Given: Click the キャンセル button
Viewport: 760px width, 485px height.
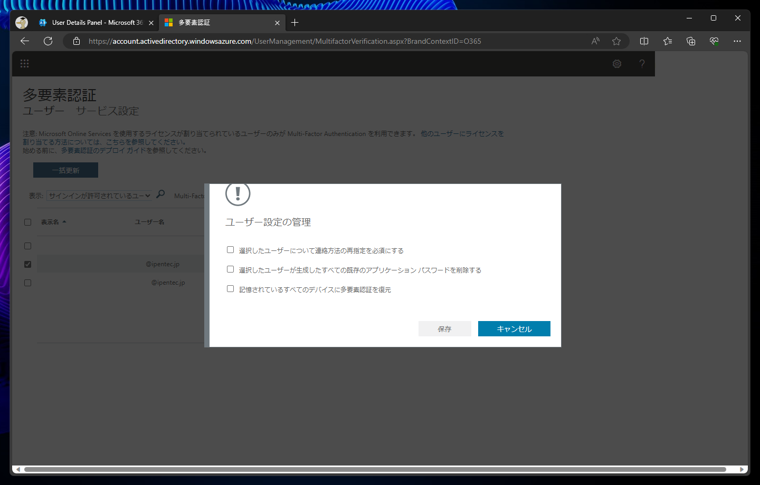Looking at the screenshot, I should 514,329.
